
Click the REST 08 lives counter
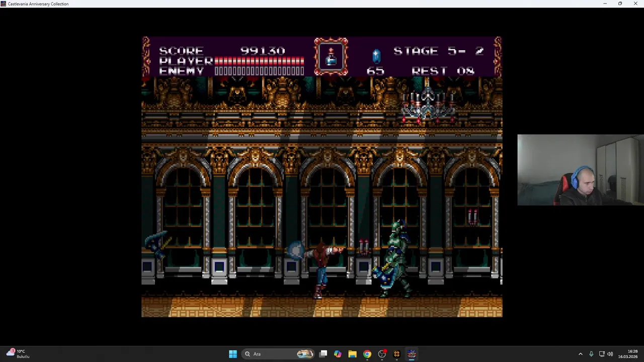coord(443,71)
